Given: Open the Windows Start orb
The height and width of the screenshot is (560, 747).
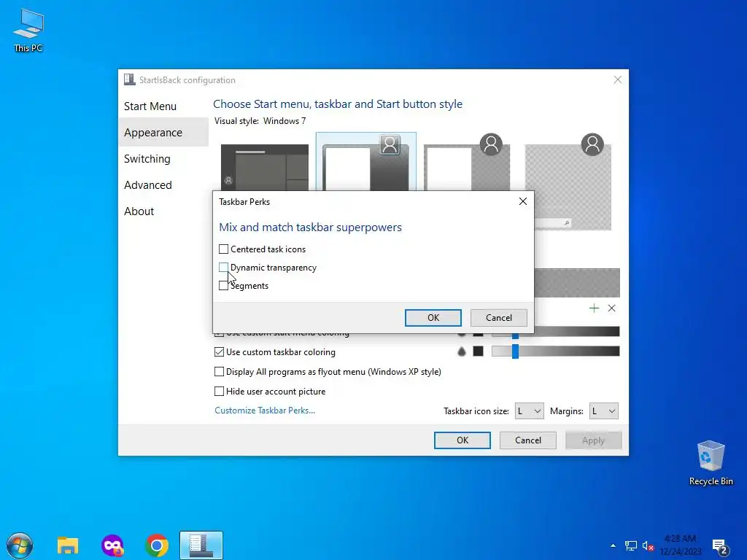Looking at the screenshot, I should 20,545.
